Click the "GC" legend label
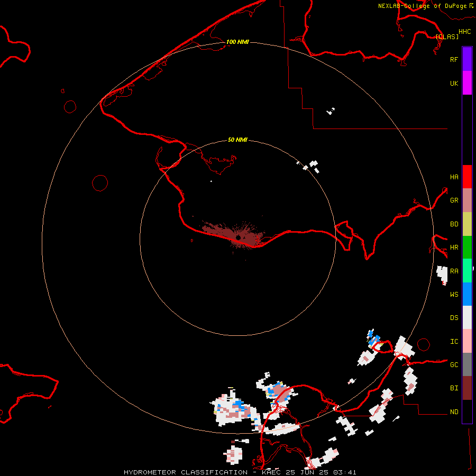The image size is (476, 476). (454, 365)
